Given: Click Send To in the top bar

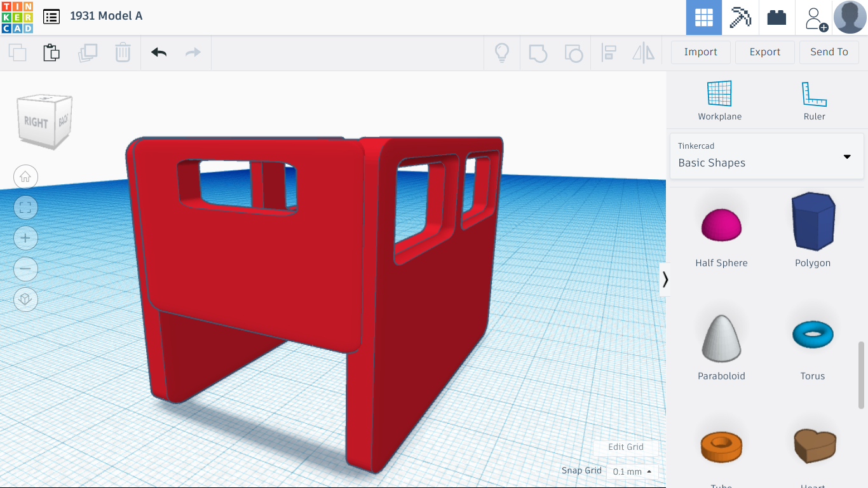Looking at the screenshot, I should [829, 52].
